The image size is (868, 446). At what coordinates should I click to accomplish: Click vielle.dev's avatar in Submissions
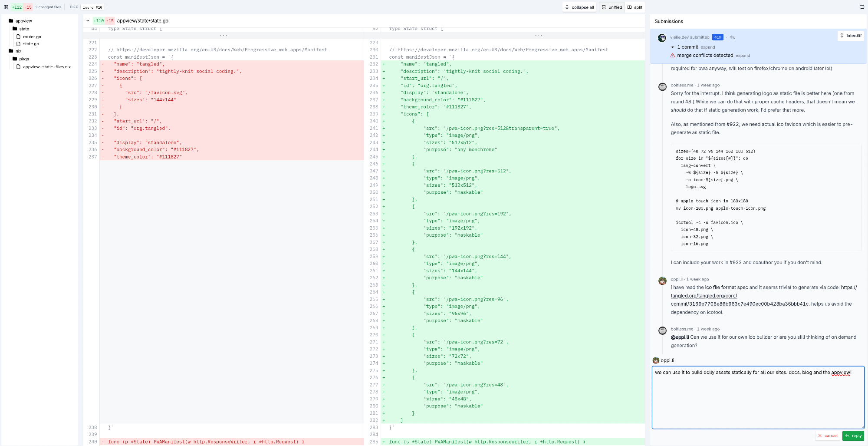[x=662, y=38]
